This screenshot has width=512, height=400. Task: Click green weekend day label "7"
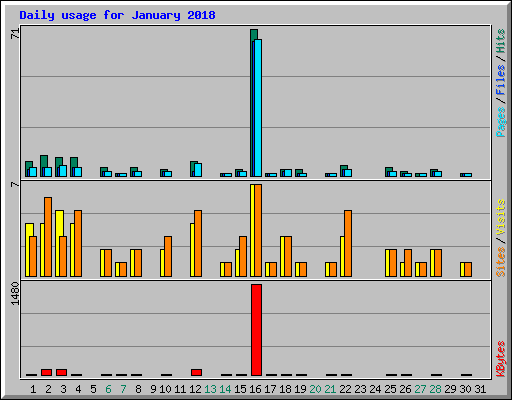pos(123,389)
